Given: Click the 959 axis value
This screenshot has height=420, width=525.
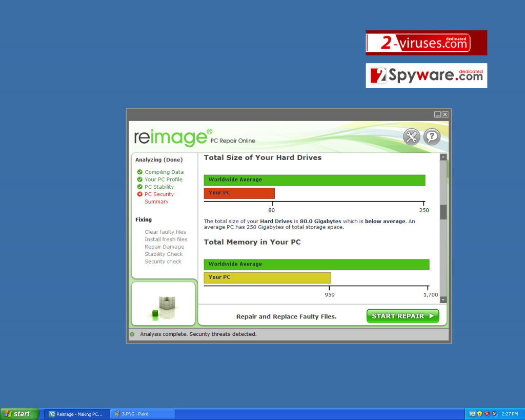Looking at the screenshot, I should [330, 295].
